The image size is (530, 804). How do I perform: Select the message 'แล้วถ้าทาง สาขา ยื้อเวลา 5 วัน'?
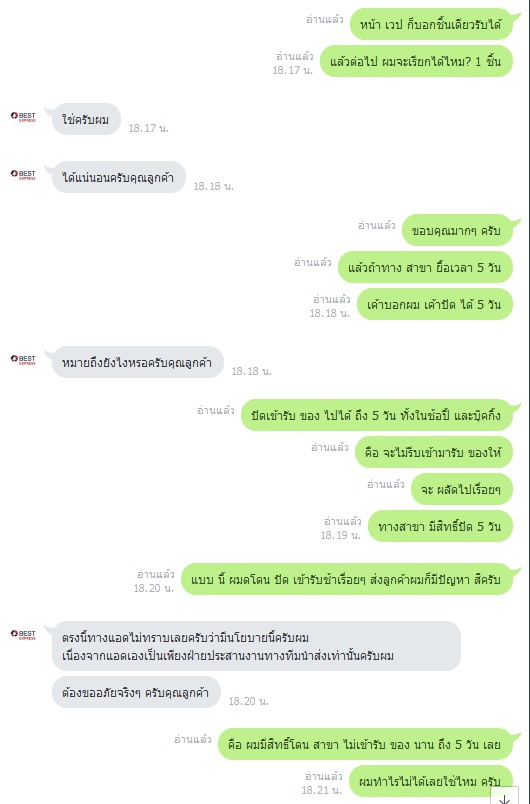coord(425,267)
